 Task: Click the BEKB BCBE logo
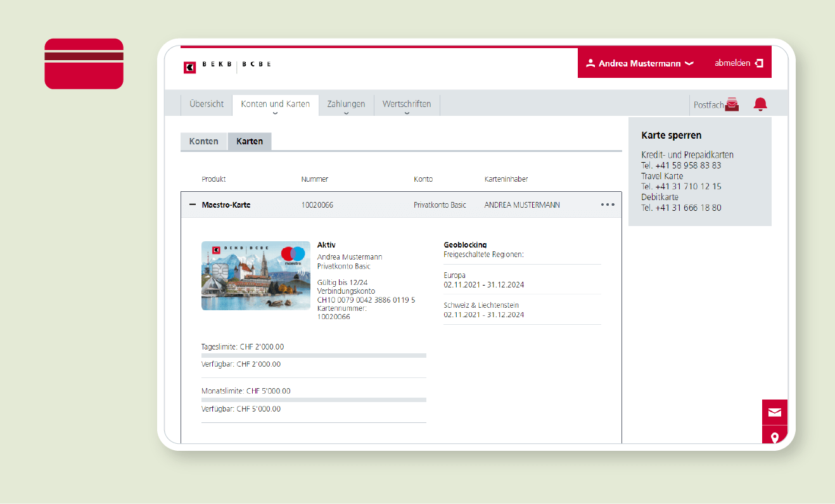(x=227, y=66)
